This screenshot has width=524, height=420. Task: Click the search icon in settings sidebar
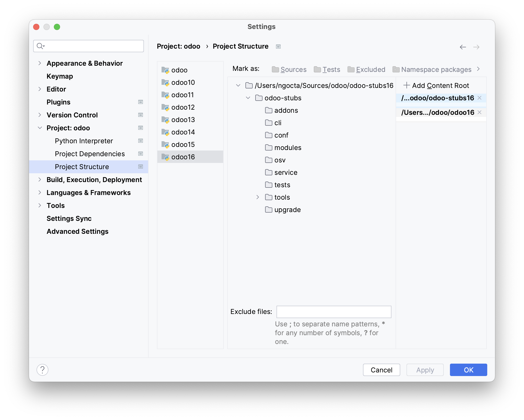(41, 46)
